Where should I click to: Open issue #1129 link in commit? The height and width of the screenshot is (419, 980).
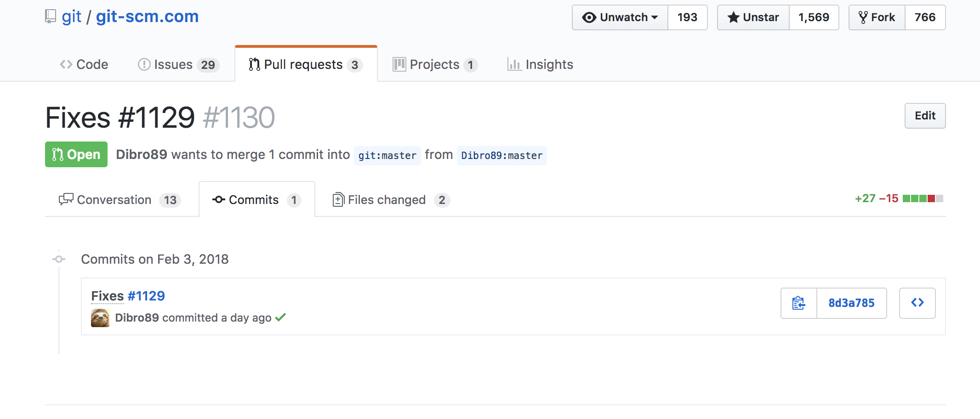(x=146, y=296)
